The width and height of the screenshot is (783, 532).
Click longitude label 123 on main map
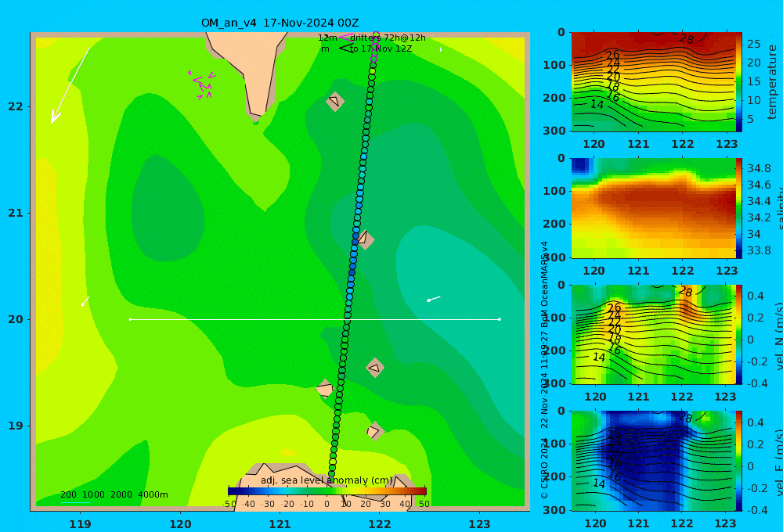click(480, 524)
